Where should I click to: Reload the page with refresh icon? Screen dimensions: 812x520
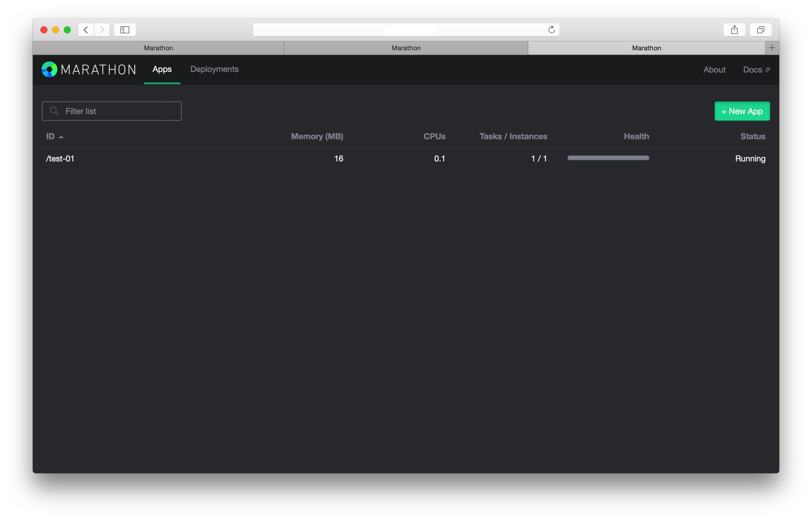coord(551,30)
